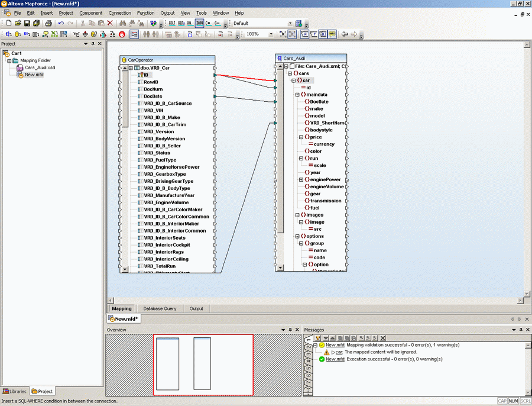Screen dimensions: 532x406
Task: Click the filter icon in Messages toolbar
Action: pos(318,338)
